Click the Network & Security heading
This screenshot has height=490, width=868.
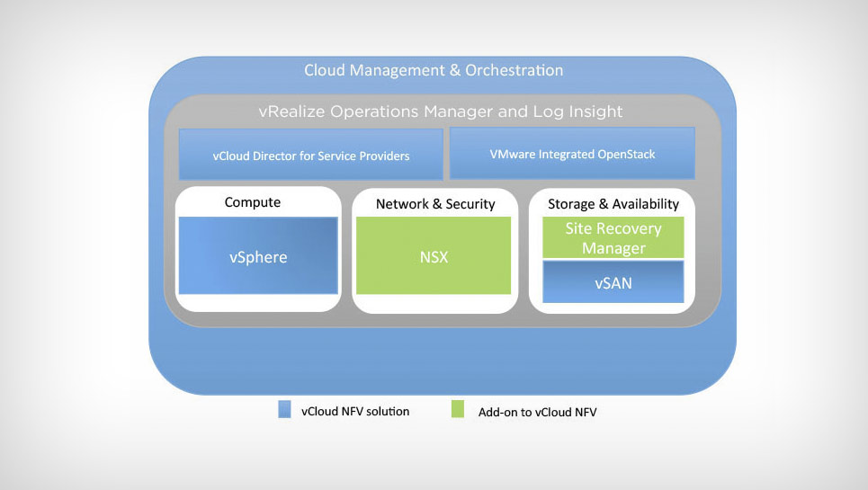tap(435, 204)
